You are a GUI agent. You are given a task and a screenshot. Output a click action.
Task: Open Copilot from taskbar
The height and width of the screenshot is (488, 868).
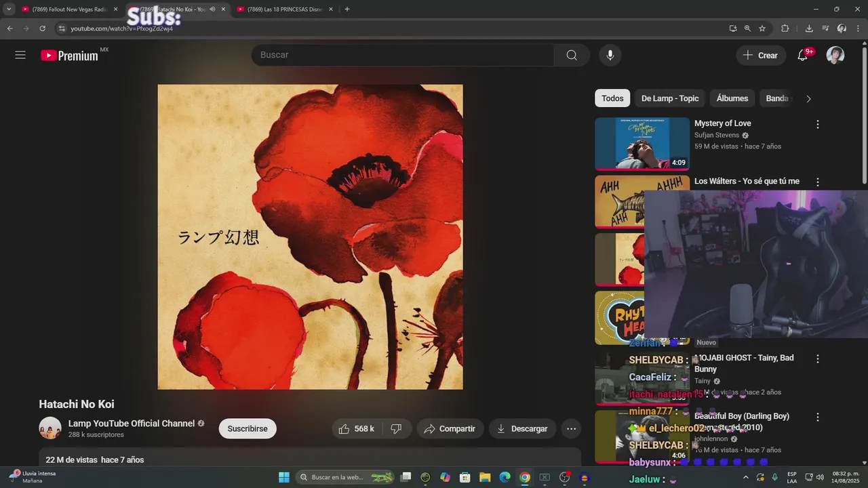tap(445, 477)
